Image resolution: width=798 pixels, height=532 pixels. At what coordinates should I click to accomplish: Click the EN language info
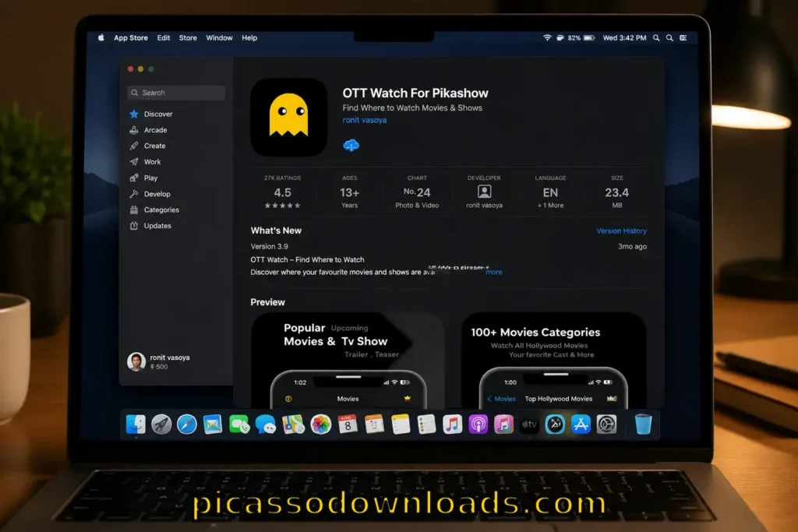[x=550, y=192]
